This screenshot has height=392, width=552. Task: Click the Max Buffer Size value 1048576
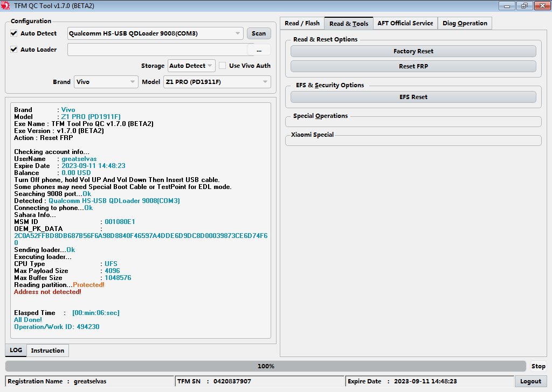(x=118, y=278)
